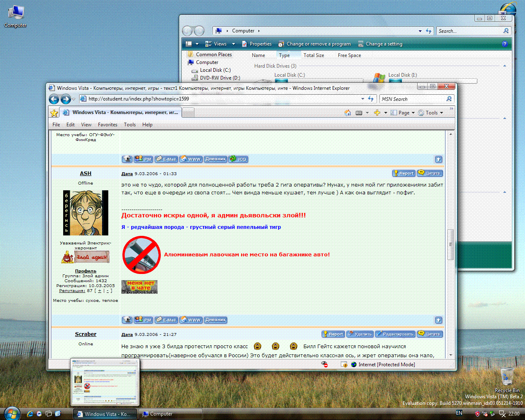Viewport: 525px width, 420px height.
Task: Click the 'меня нет в чате' banner
Action: (x=139, y=287)
